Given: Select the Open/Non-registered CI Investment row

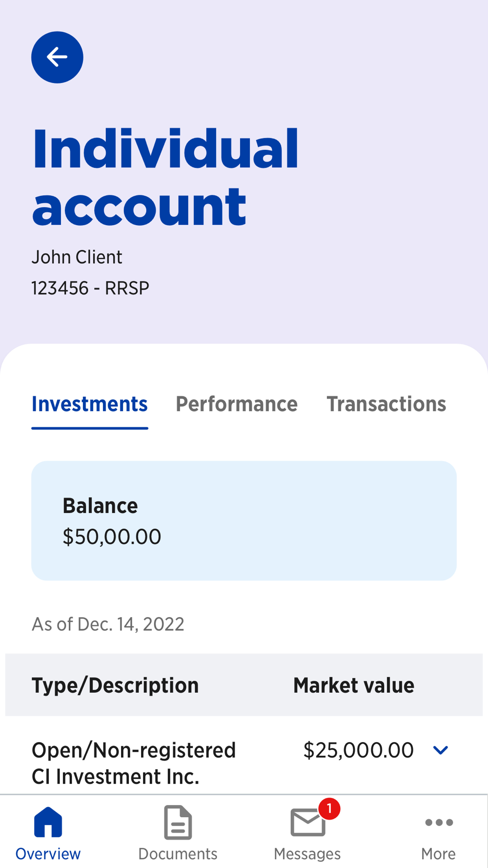Looking at the screenshot, I should (134, 763).
